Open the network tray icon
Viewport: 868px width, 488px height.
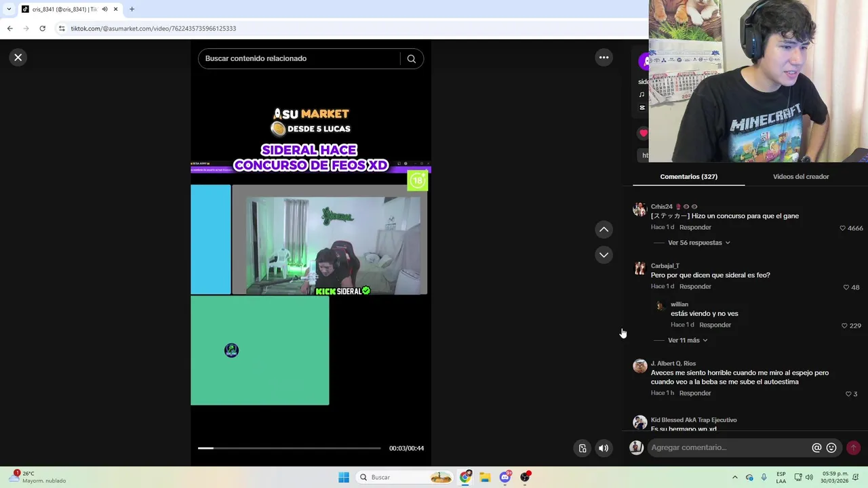coord(798,477)
